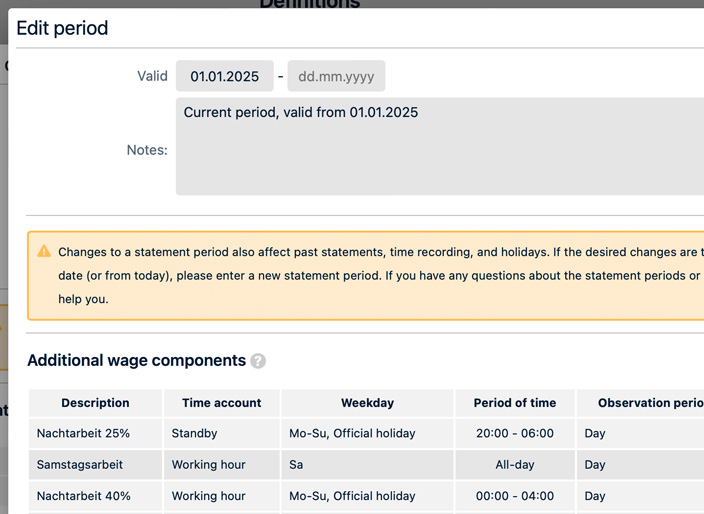Click Working hour in the Samstagsarbeit row

pos(208,465)
